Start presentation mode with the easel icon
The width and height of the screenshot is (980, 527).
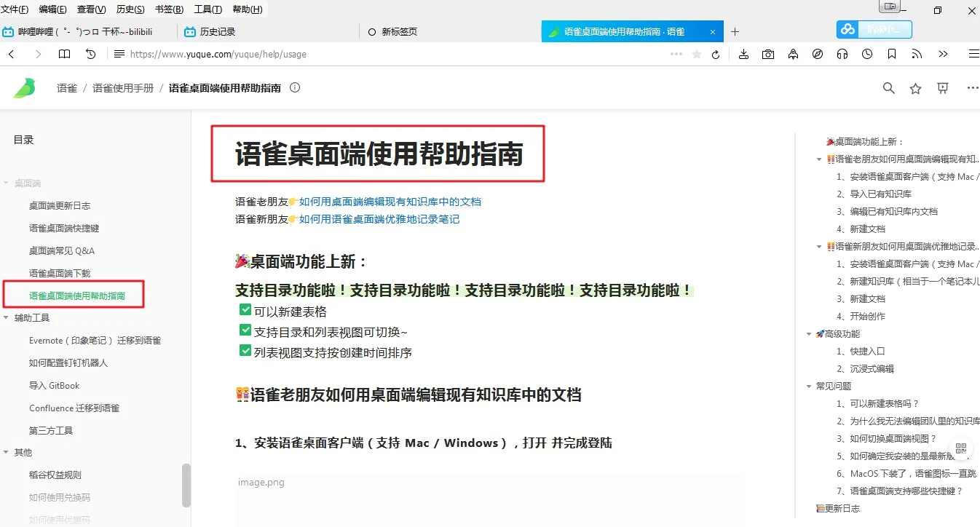[x=943, y=88]
